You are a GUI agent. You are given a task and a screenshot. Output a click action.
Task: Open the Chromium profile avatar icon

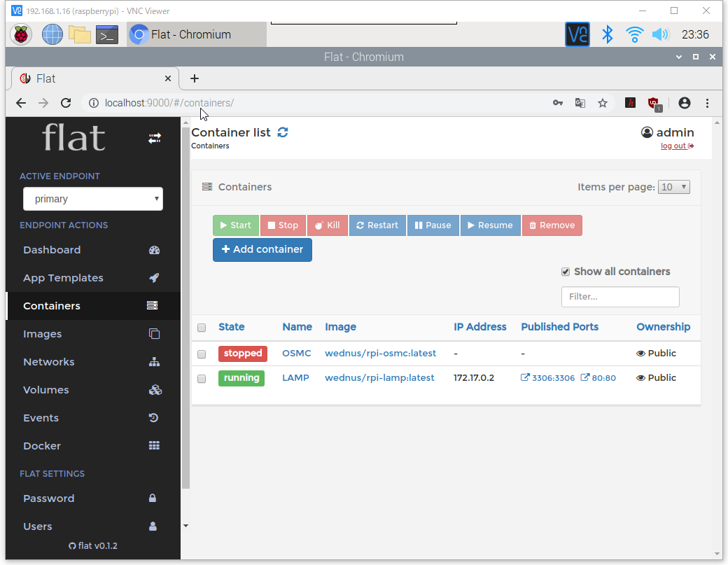point(685,103)
